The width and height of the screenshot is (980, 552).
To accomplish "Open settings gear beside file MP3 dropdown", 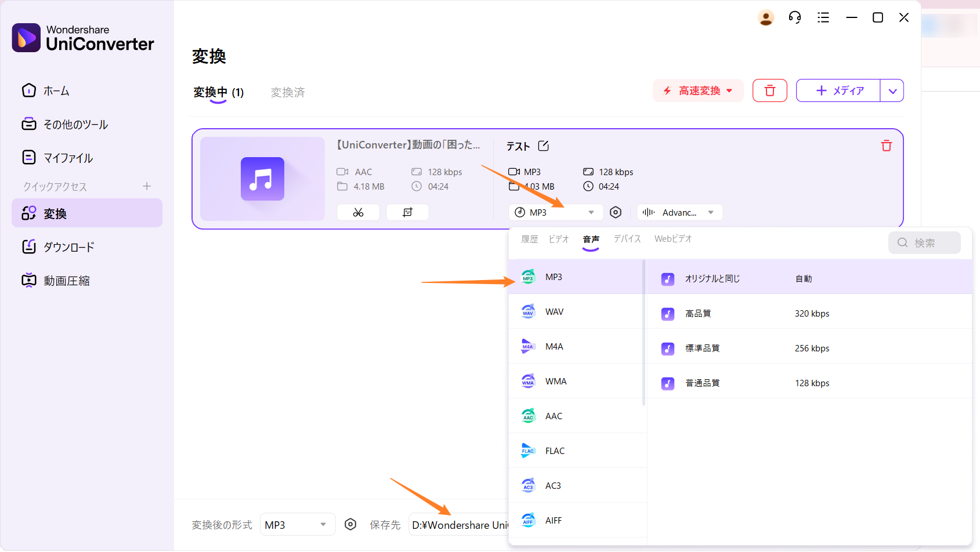I will tap(616, 212).
